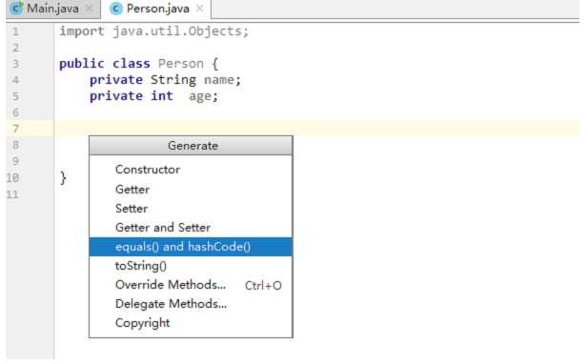The height and width of the screenshot is (364, 588).
Task: Choose Copyright in Generate menu
Action: pos(191,323)
